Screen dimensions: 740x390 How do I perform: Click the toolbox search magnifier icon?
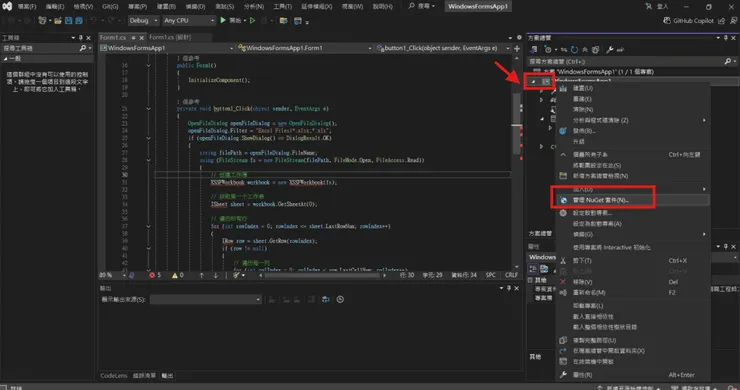pos(83,48)
